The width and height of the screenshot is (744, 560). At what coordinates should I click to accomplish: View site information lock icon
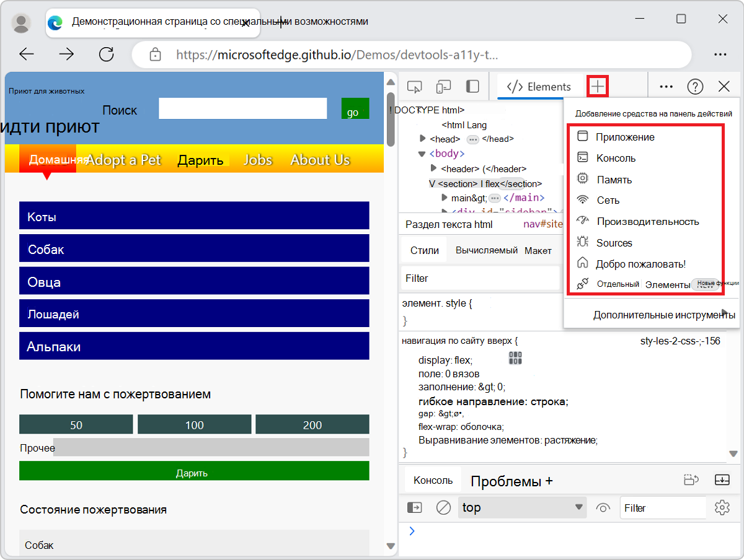pos(155,55)
